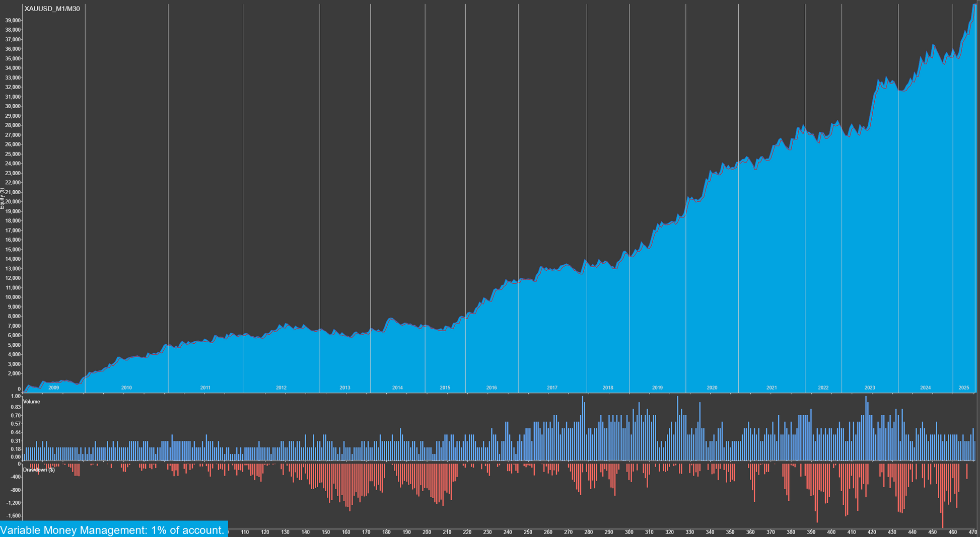Select the 1.00 volume axis value
Image resolution: width=980 pixels, height=537 pixels.
pos(16,396)
